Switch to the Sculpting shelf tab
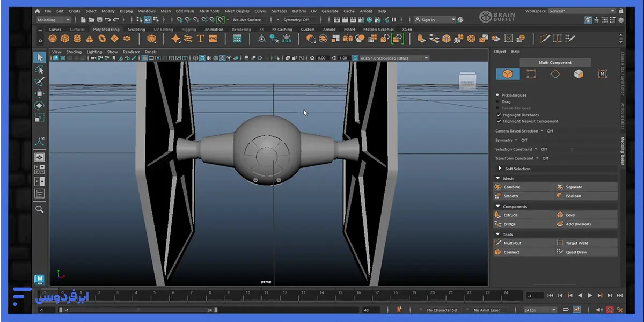 136,30
